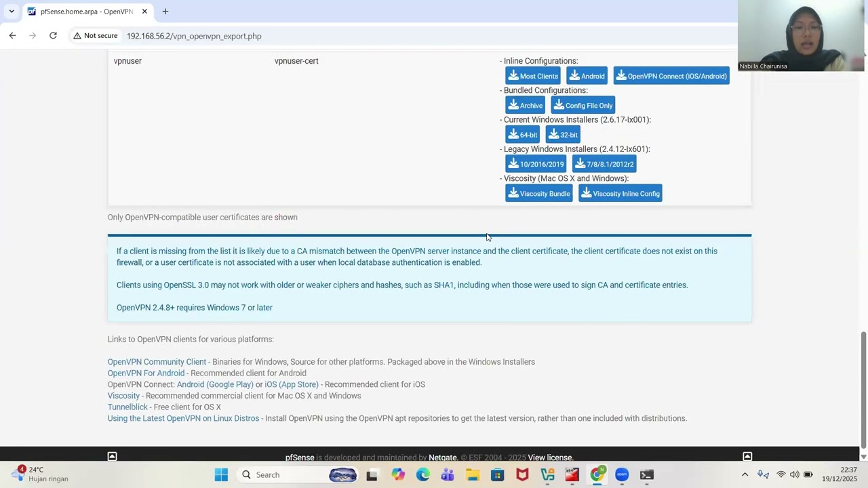Download OpenVPN Connect (iOS/Android) configuration
The height and width of the screenshot is (488, 868).
tap(671, 76)
